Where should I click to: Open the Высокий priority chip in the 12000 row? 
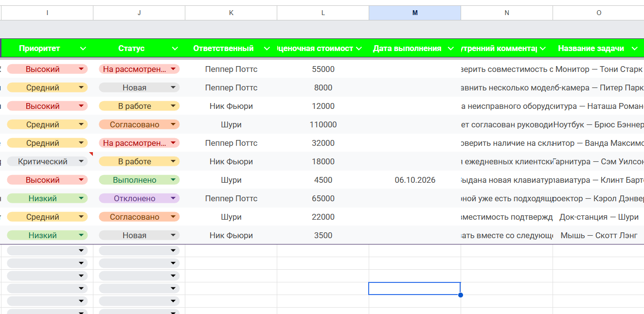pyautogui.click(x=47, y=106)
